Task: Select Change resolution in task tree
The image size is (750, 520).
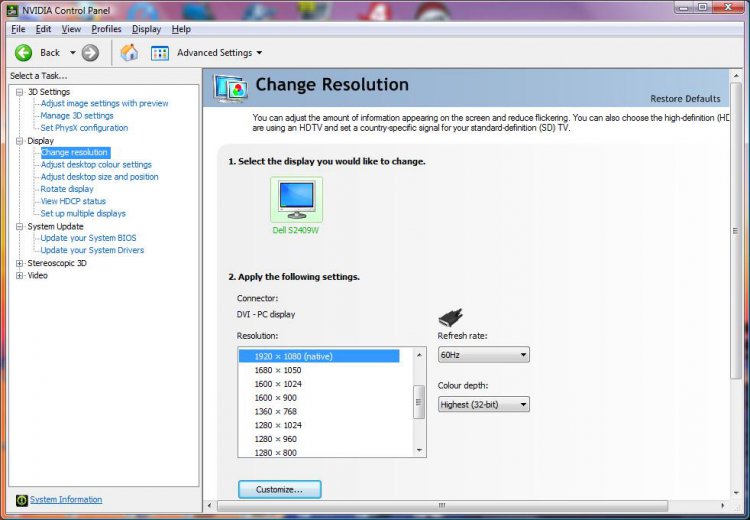Action: point(75,153)
